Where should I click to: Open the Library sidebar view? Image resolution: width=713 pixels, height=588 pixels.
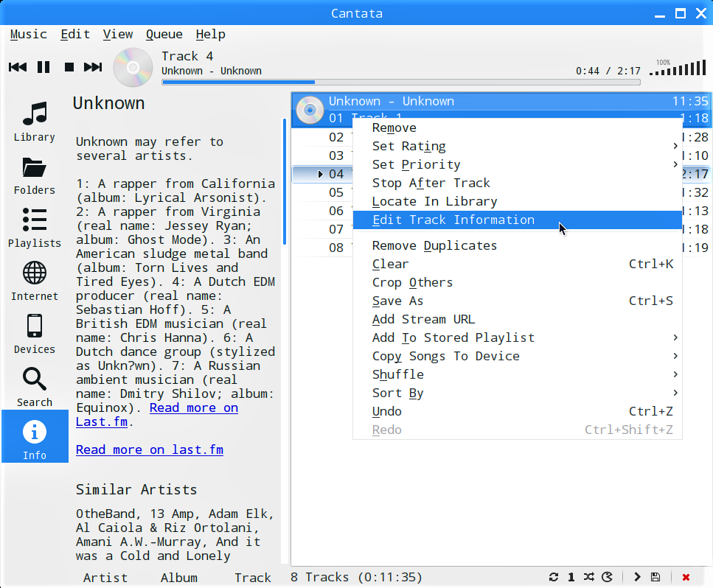pyautogui.click(x=35, y=122)
